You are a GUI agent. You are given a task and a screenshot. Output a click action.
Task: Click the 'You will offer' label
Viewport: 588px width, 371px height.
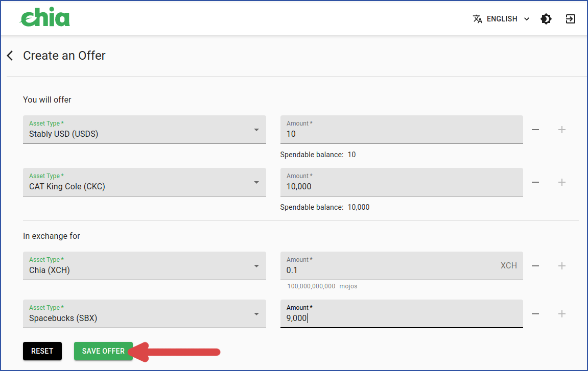(47, 100)
